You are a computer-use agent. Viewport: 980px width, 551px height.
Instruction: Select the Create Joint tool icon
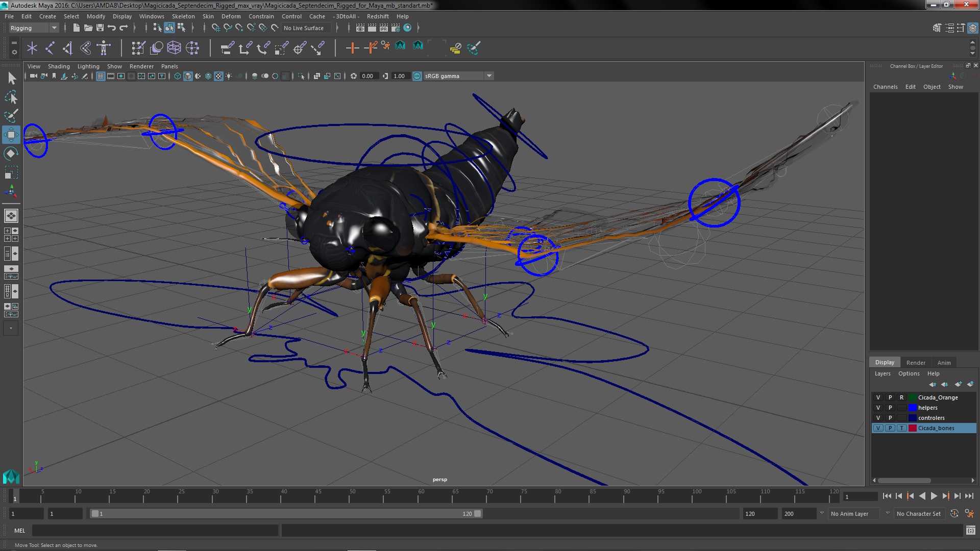coord(50,48)
